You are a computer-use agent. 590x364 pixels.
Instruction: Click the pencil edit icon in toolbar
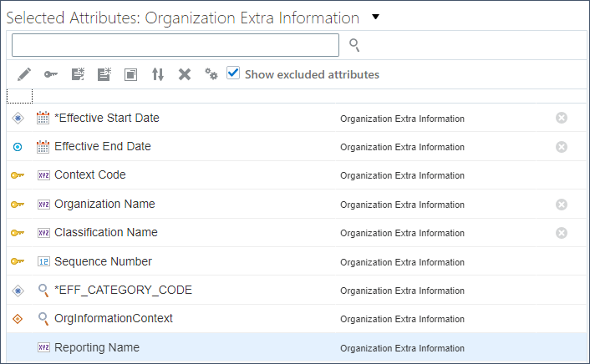[23, 74]
